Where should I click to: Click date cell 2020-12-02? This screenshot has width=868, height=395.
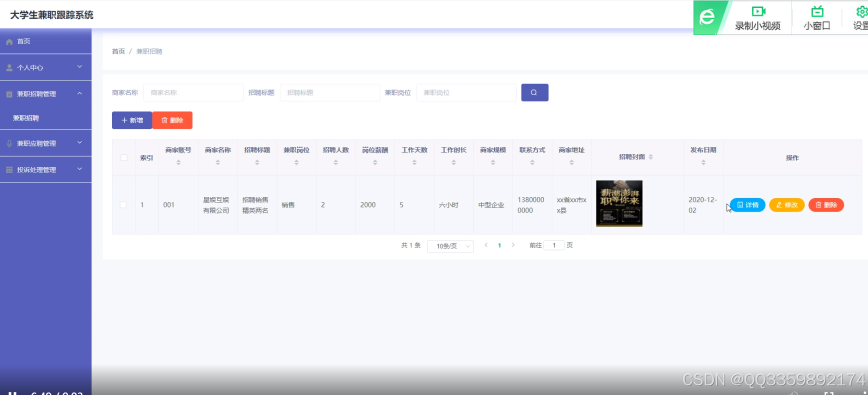(702, 205)
